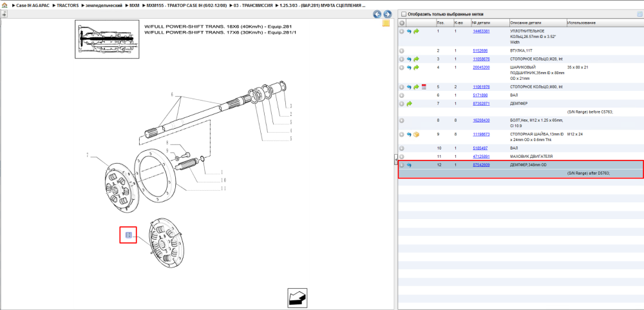Open 'MXM' breadcrumb
644x310 pixels.
(x=134, y=6)
